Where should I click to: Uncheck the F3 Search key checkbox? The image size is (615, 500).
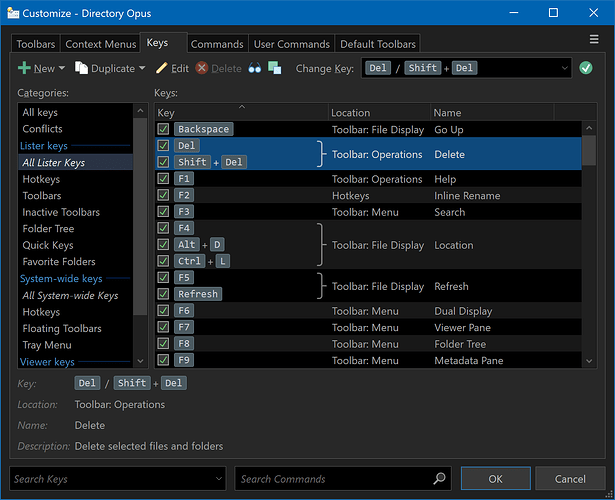click(163, 212)
